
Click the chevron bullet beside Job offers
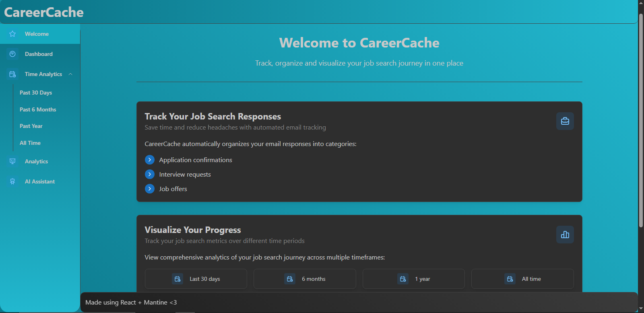tap(150, 189)
